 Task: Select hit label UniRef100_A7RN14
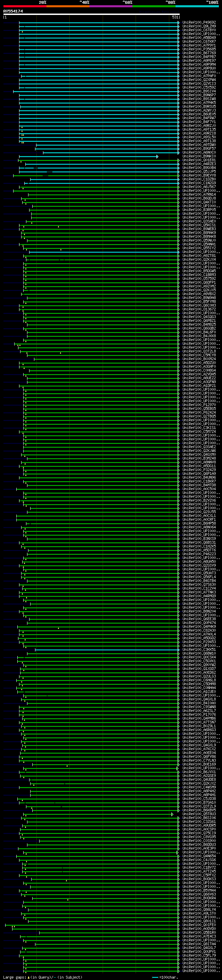pyautogui.click(x=199, y=194)
